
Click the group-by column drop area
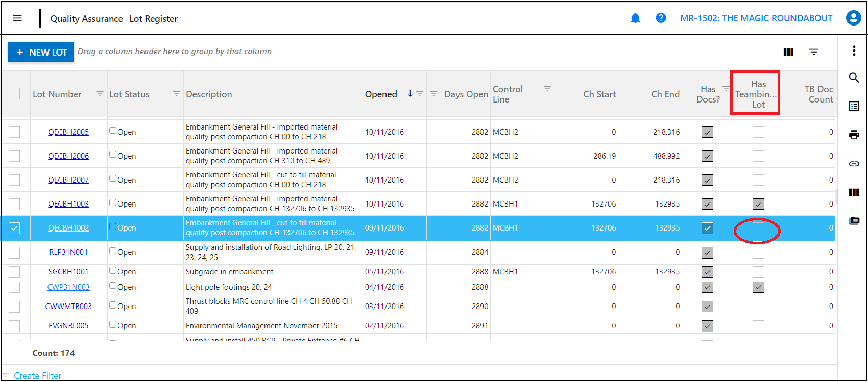pos(174,52)
